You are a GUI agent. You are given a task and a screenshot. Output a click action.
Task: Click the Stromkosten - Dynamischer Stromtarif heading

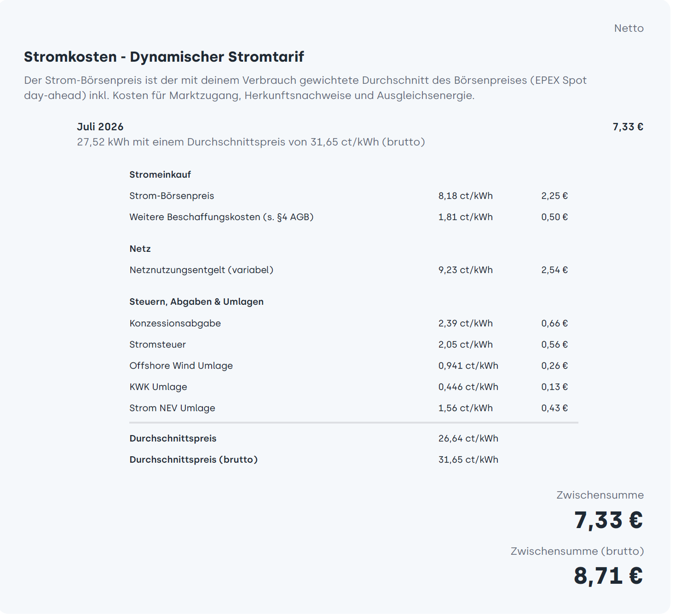(x=164, y=57)
